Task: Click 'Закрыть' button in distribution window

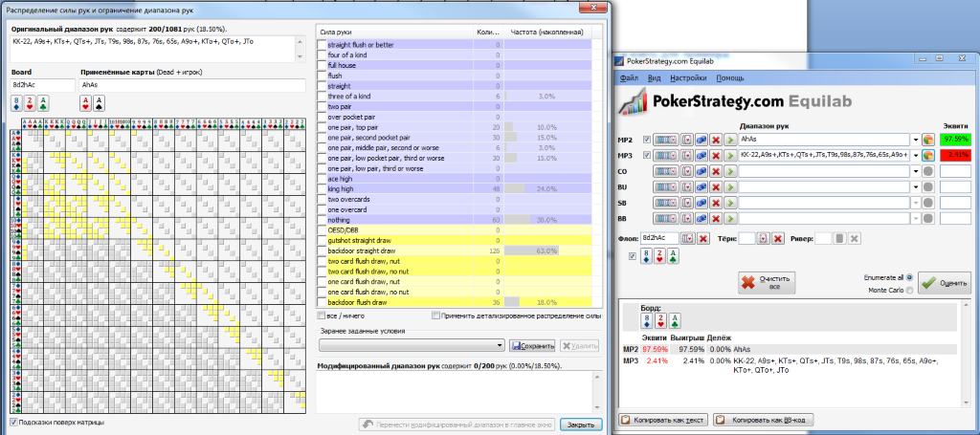Action: coord(581,424)
